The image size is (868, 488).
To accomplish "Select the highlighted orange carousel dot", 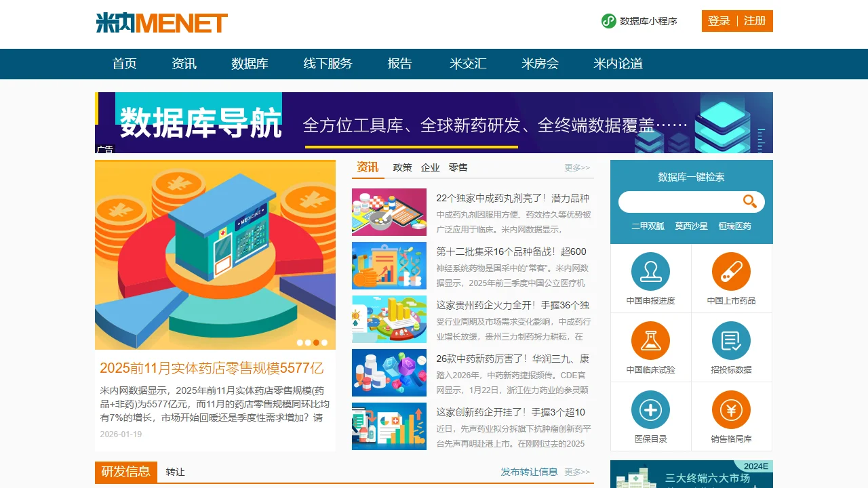I will point(316,343).
